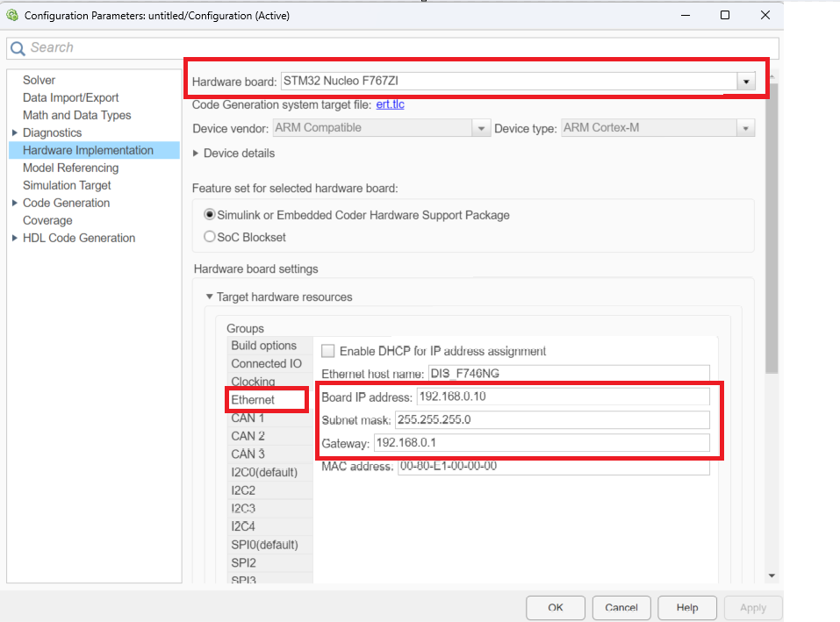Click the OK button
840x622 pixels.
555,607
